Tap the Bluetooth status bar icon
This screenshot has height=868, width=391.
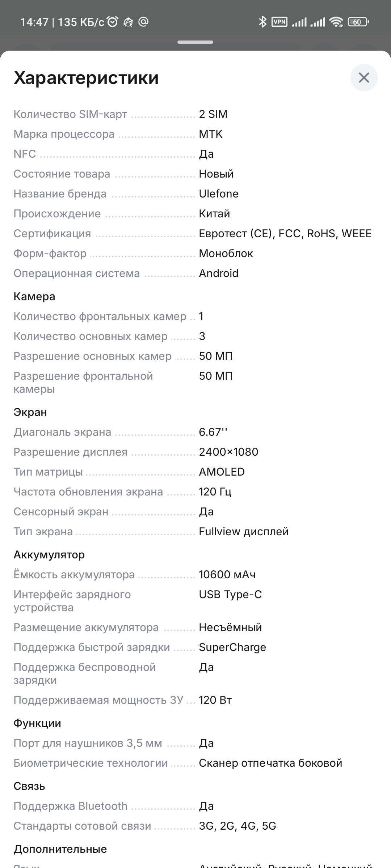(262, 22)
